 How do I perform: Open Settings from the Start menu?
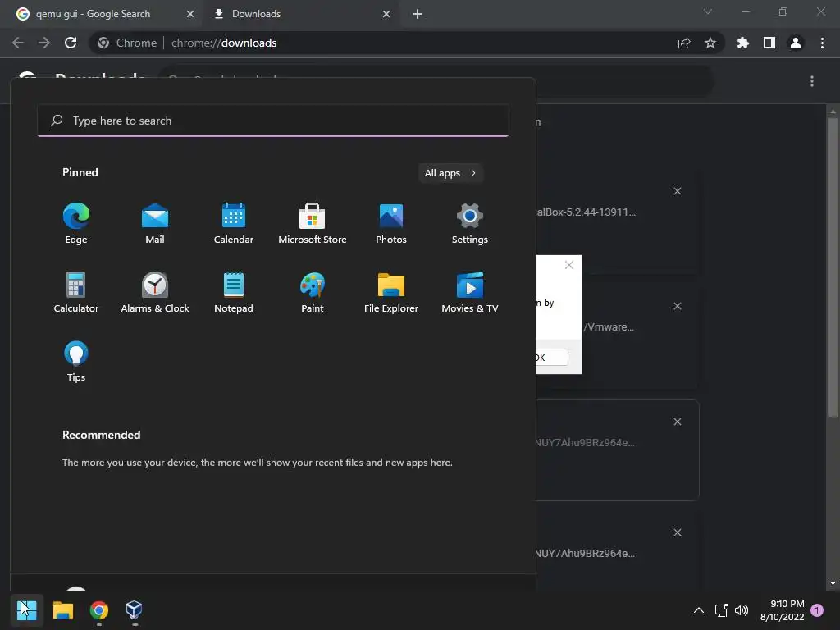470,223
